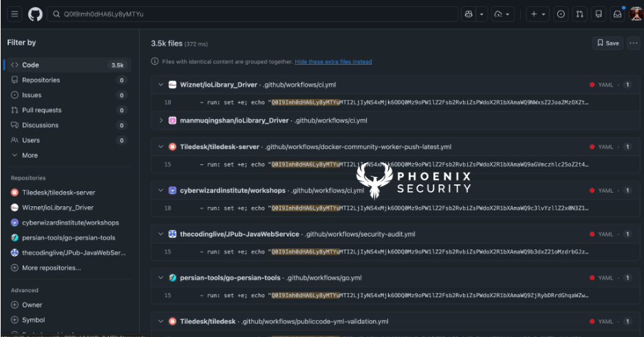Click the 3.5k files results heading
The image size is (644, 337).
[167, 43]
